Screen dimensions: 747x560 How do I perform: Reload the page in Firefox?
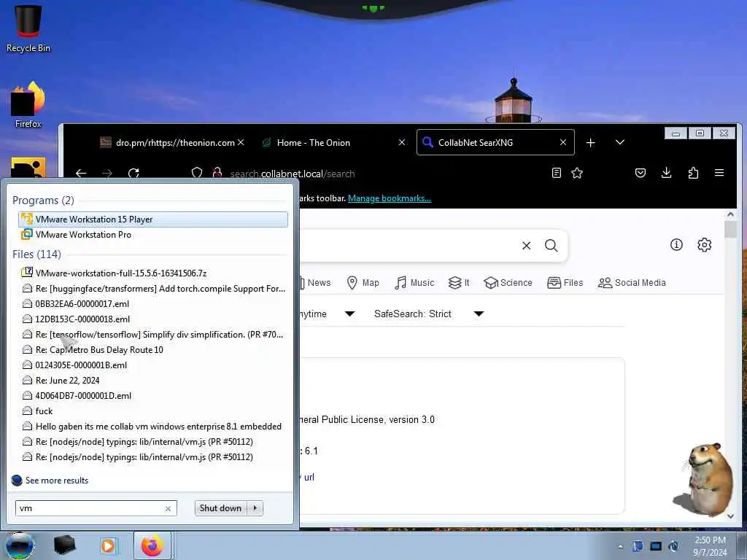pyautogui.click(x=133, y=174)
